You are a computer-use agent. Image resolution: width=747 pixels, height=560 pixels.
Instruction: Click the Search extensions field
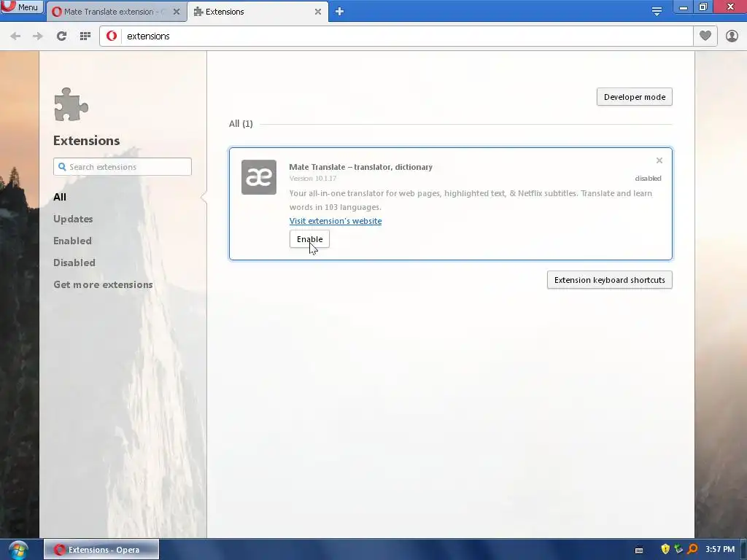pyautogui.click(x=123, y=167)
